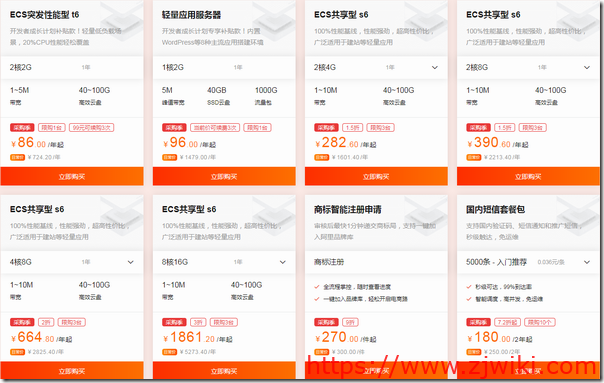
Task: Click the 采购季 badge on the ¥664.80 card
Action: (x=22, y=322)
